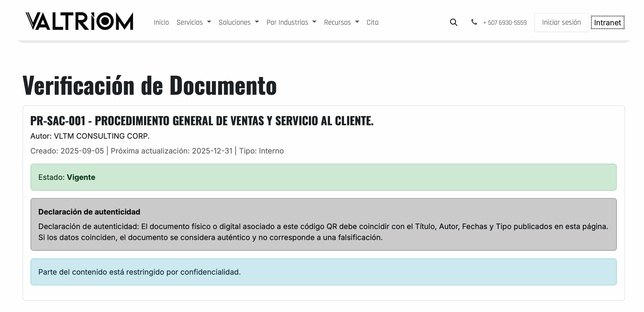644x312 pixels.
Task: Select Cita in the navigation bar
Action: tap(372, 22)
